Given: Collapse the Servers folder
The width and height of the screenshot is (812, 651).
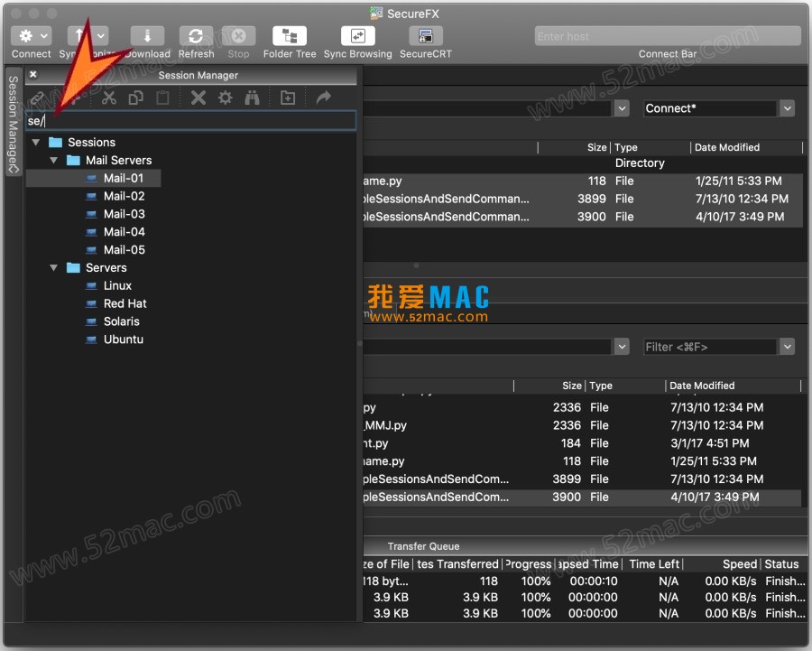Looking at the screenshot, I should click(53, 267).
